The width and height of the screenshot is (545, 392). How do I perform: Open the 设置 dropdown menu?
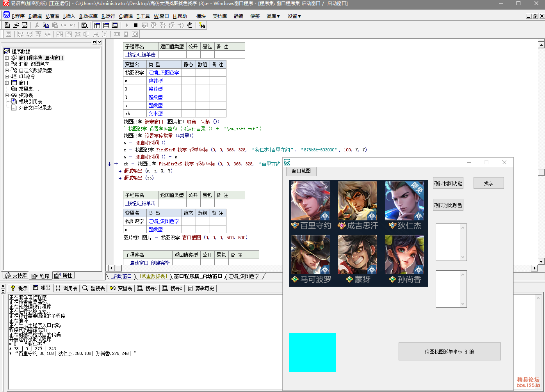[294, 16]
